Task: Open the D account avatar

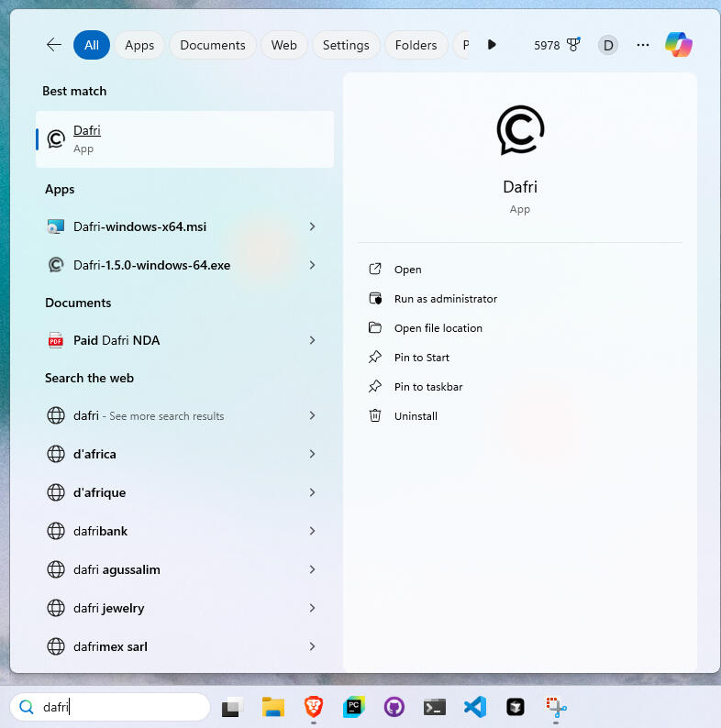Action: (608, 45)
